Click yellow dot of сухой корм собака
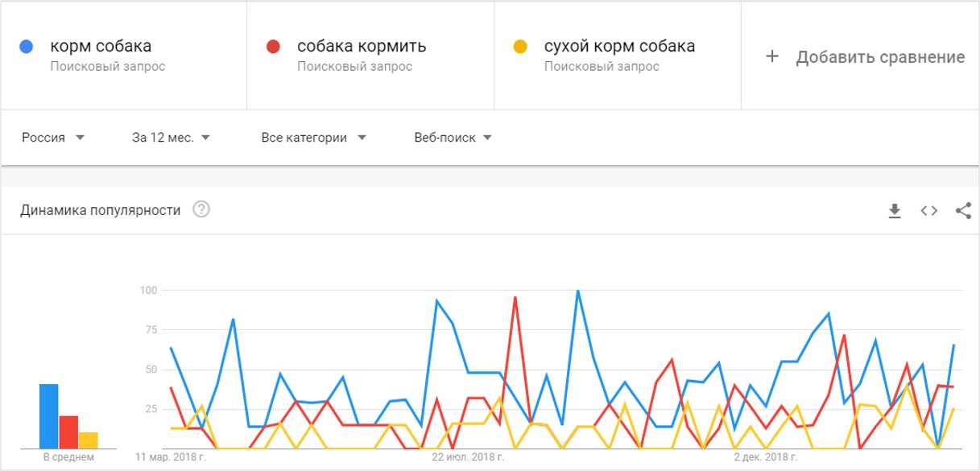Viewport: 980px width, 471px height. [520, 47]
